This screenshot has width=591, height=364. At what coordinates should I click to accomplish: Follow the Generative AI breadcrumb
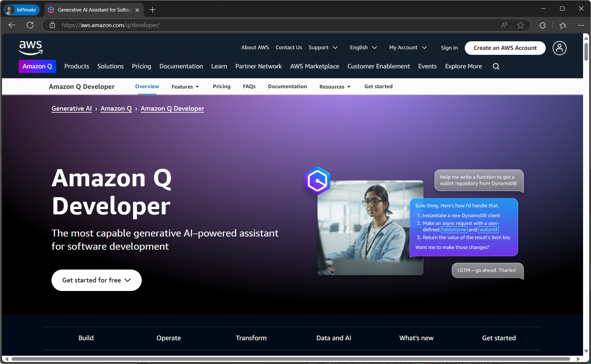72,109
